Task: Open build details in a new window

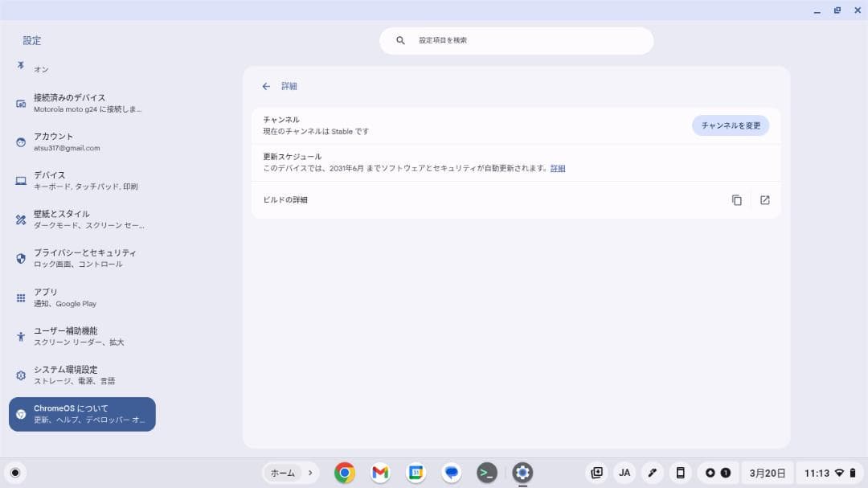Action: (x=764, y=199)
